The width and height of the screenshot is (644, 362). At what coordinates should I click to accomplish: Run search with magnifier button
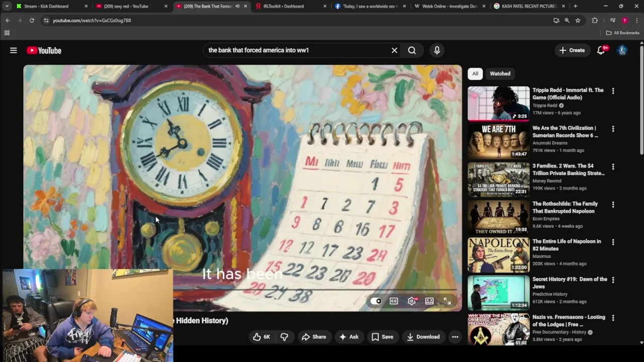click(x=412, y=50)
